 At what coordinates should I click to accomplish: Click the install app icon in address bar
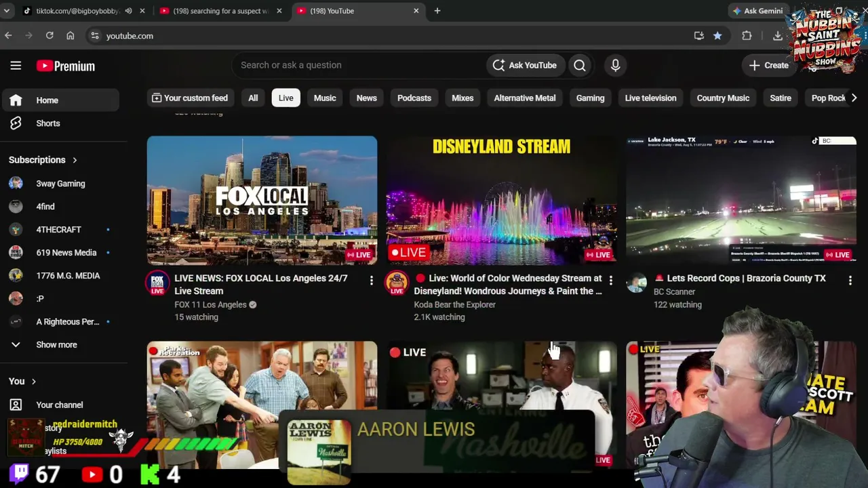click(698, 36)
